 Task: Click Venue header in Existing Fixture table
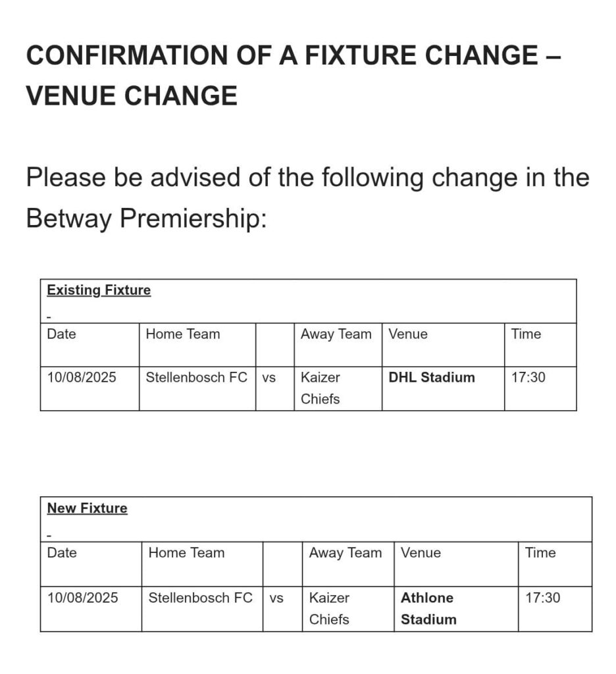pyautogui.click(x=408, y=334)
